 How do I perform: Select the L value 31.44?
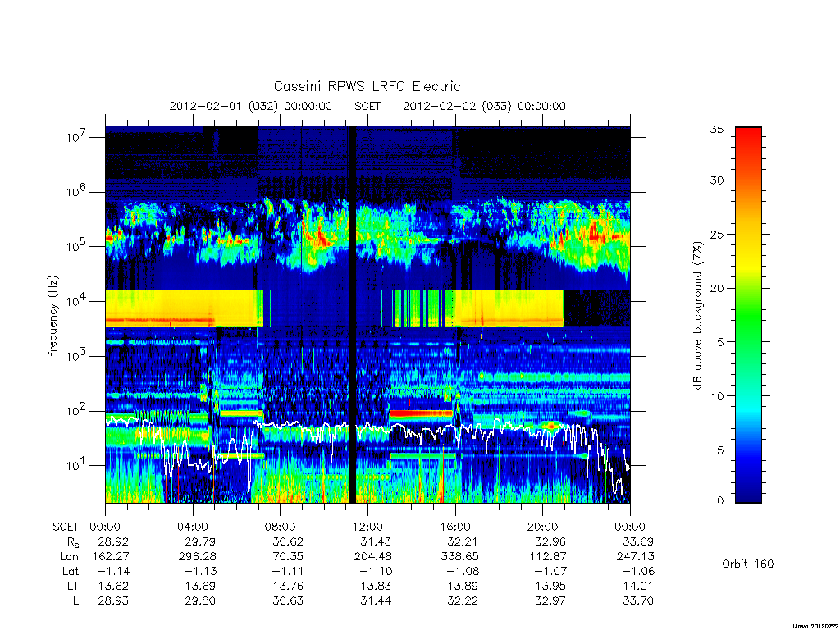[x=376, y=601]
